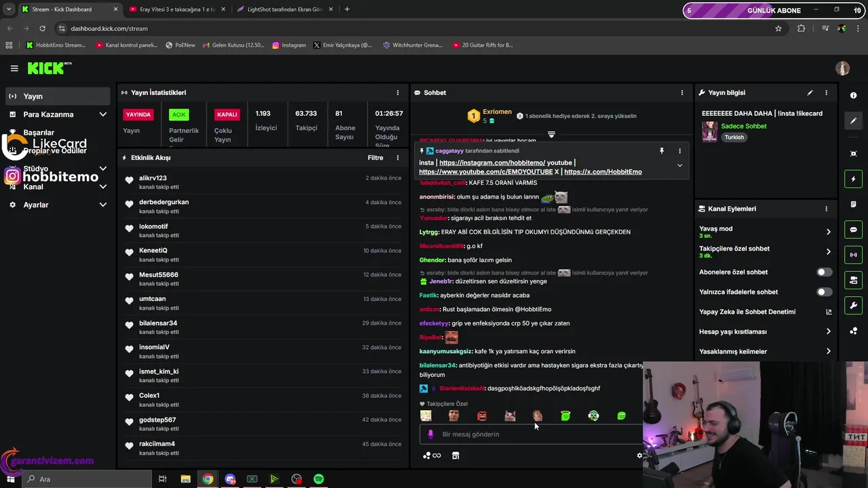
Task: Open the chat settings gear icon
Action: pos(639,455)
